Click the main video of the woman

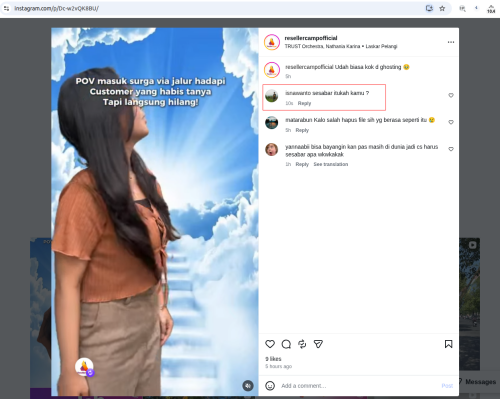(155, 212)
